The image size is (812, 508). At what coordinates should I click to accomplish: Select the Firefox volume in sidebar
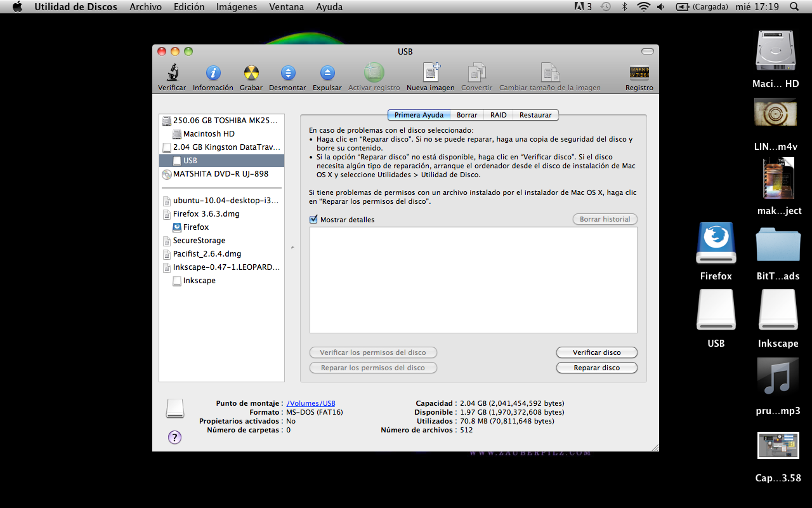tap(221, 227)
